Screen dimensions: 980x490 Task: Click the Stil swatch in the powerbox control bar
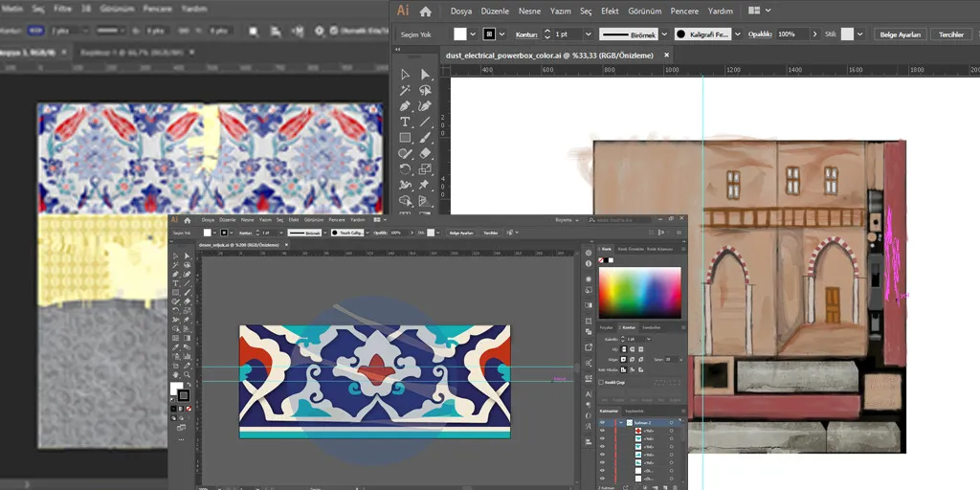coord(847,34)
